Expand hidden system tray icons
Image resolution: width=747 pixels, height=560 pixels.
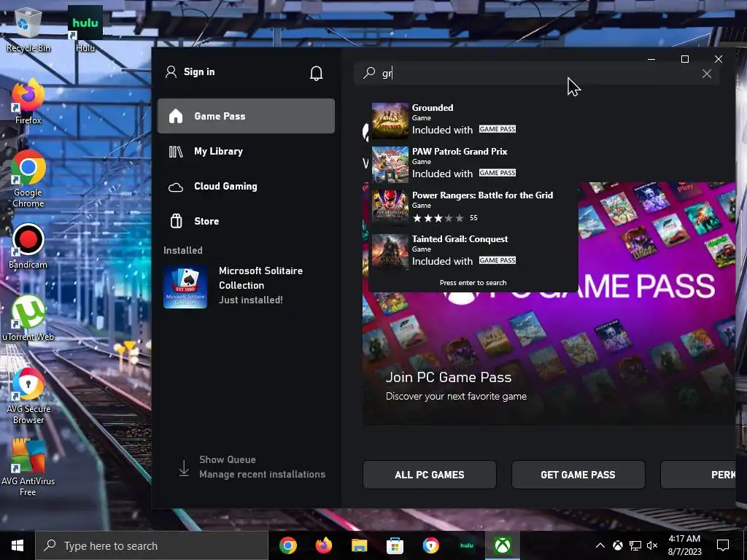point(600,545)
